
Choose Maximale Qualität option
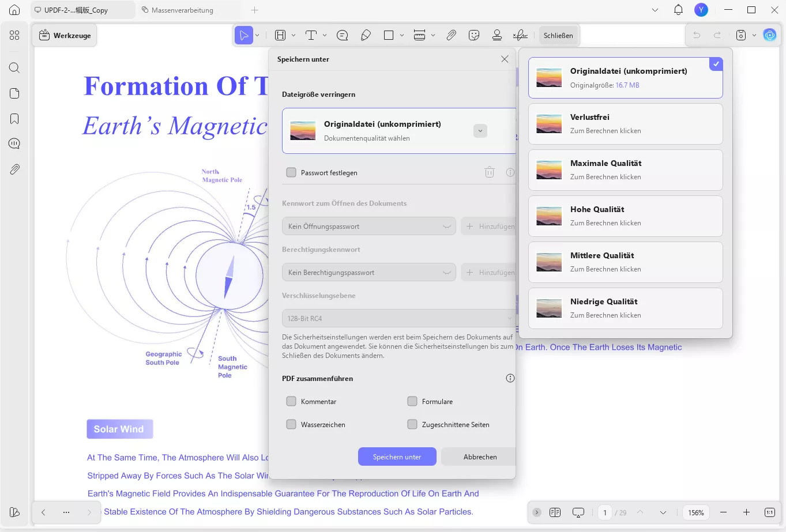(x=626, y=170)
